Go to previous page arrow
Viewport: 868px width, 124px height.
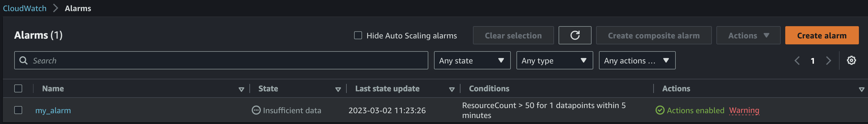(797, 61)
